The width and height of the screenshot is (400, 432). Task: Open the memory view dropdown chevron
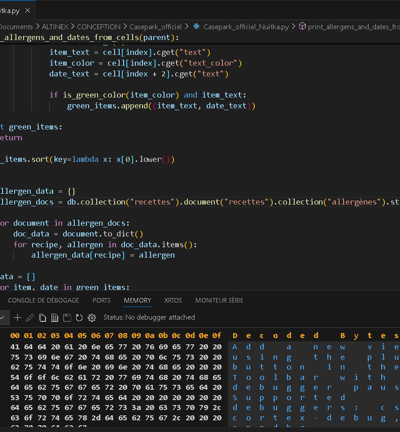point(2,318)
